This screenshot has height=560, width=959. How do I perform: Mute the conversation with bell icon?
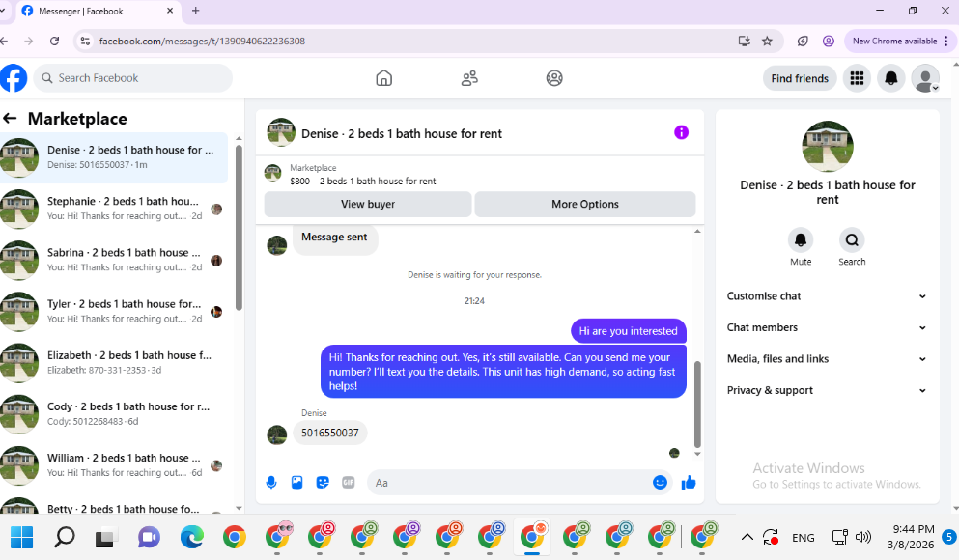pos(801,240)
